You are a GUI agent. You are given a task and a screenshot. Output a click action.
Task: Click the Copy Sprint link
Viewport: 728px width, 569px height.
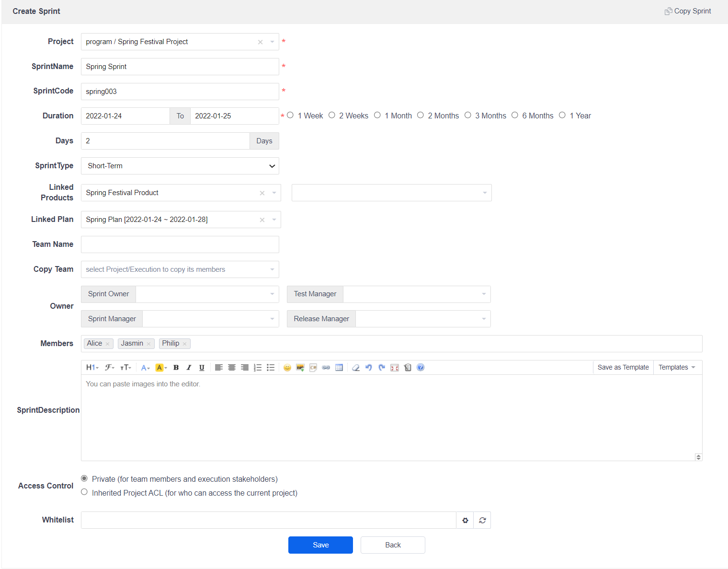(x=688, y=11)
